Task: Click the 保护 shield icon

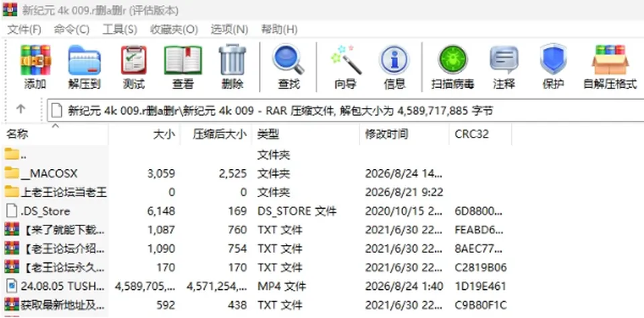Action: 553,60
